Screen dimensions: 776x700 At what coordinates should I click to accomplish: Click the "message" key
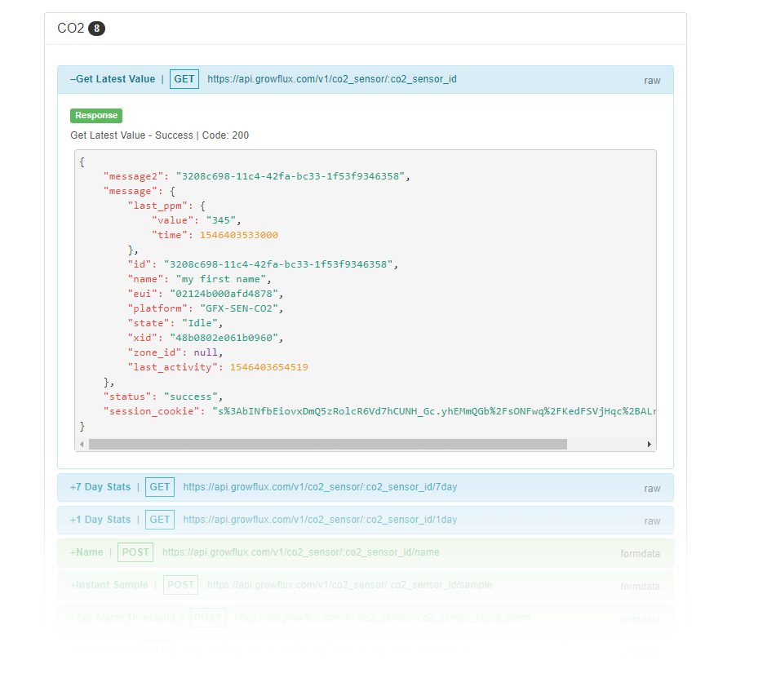[x=131, y=192]
